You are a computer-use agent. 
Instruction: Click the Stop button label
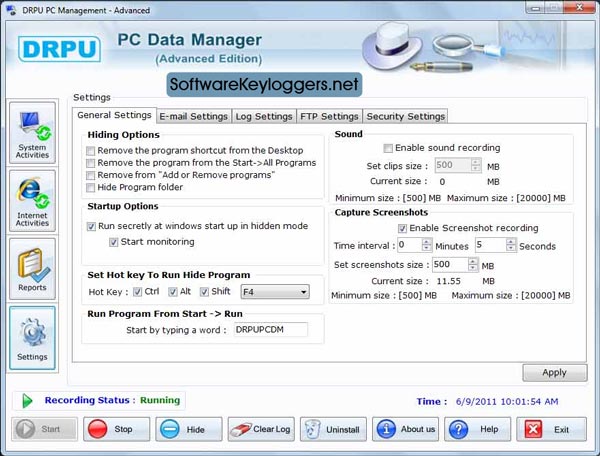123,429
